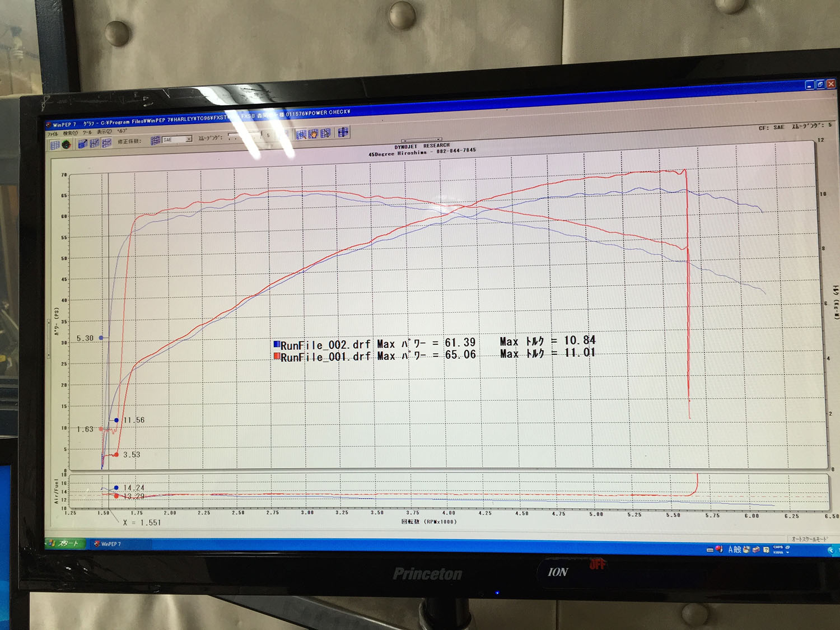Click the round color gauge toolbar icon

(67, 144)
